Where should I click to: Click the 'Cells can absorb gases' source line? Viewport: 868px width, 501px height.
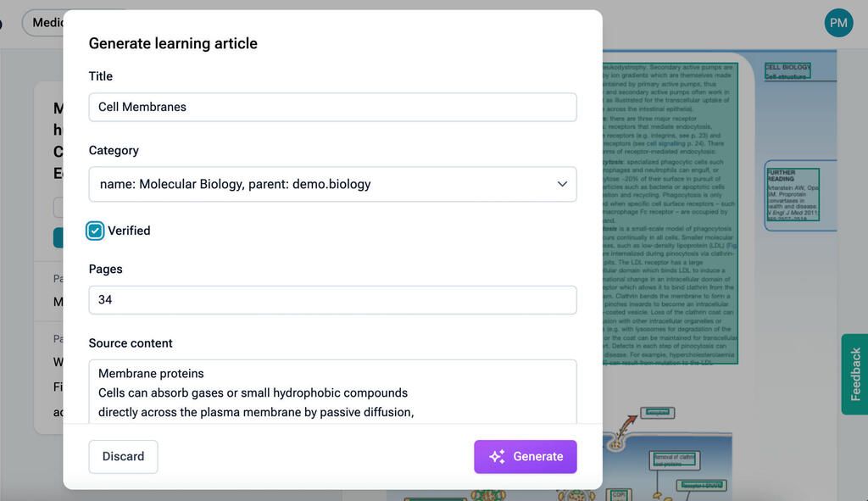click(253, 392)
